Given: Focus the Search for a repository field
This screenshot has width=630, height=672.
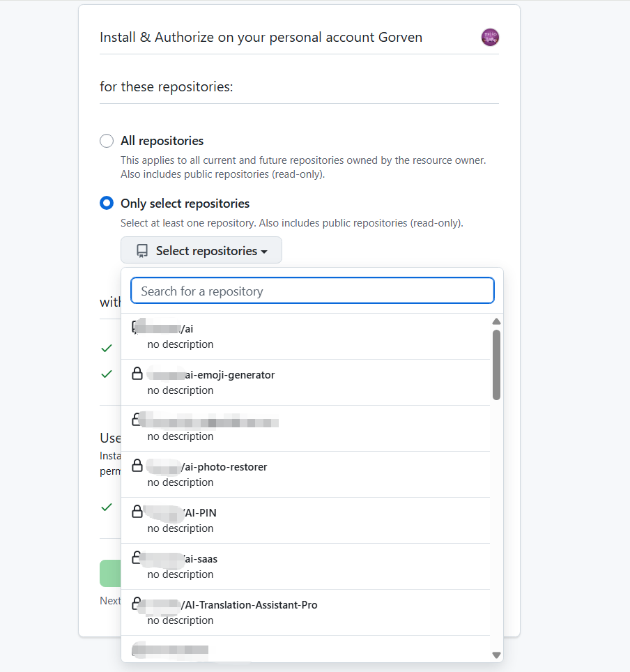Looking at the screenshot, I should pyautogui.click(x=312, y=291).
